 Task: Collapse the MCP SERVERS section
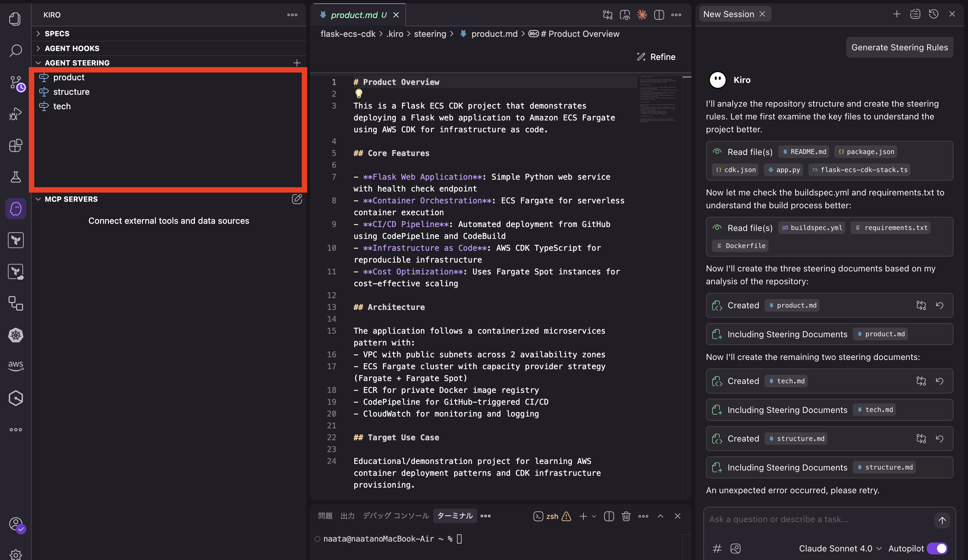coord(71,199)
